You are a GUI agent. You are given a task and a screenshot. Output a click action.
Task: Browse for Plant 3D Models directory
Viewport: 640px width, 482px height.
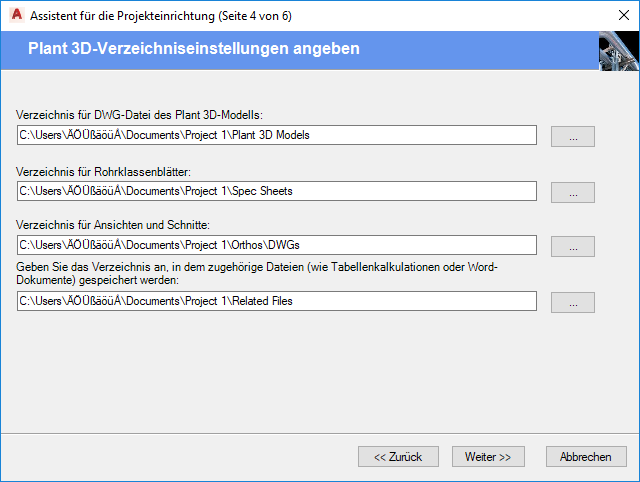click(x=573, y=136)
